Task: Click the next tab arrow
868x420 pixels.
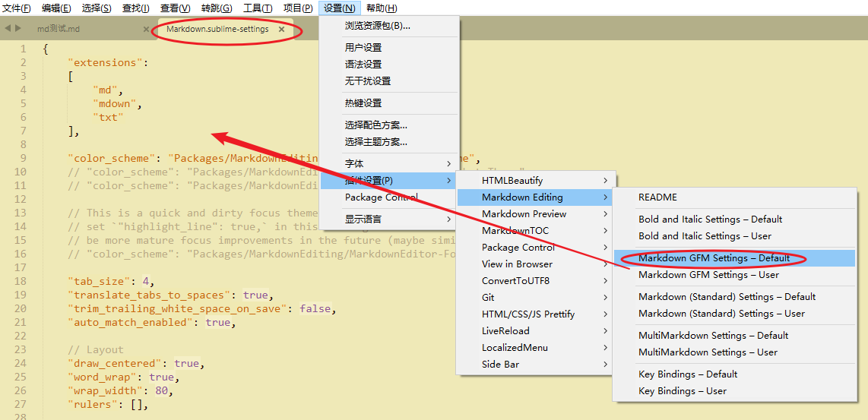Action: pos(18,28)
